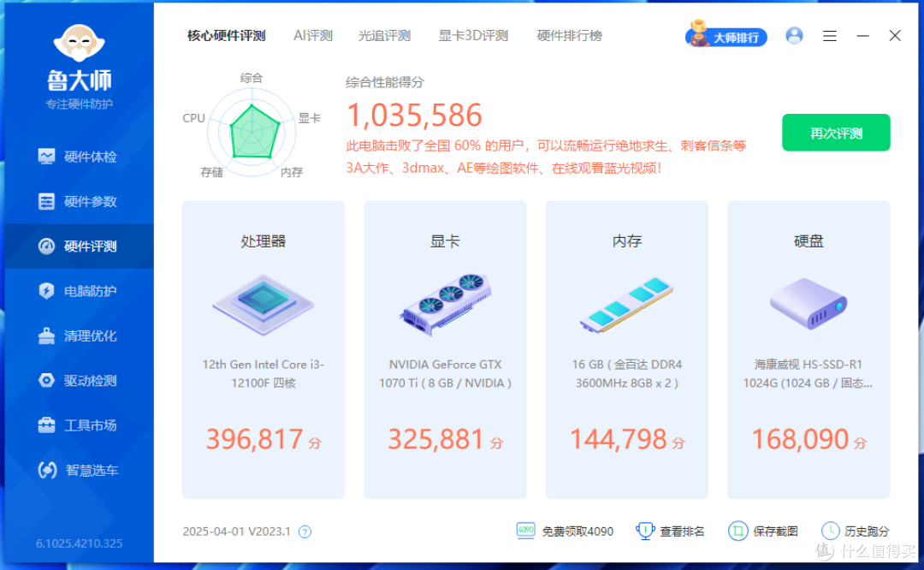Open the 工具市场 toolbox item

coord(79,425)
